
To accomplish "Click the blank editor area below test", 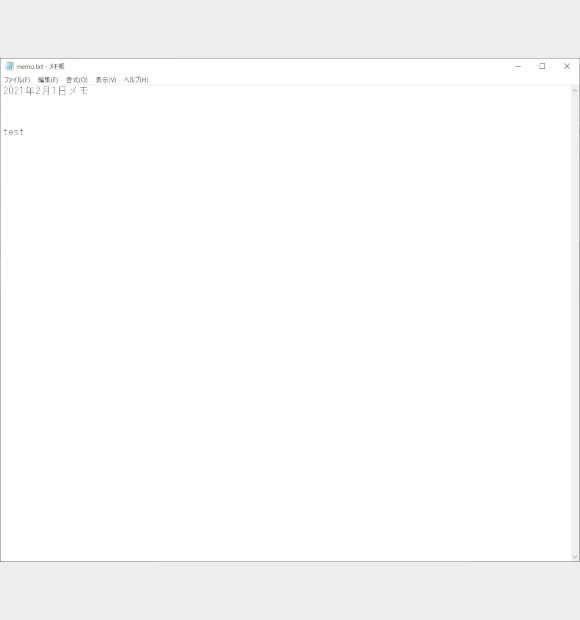I will click(285, 348).
